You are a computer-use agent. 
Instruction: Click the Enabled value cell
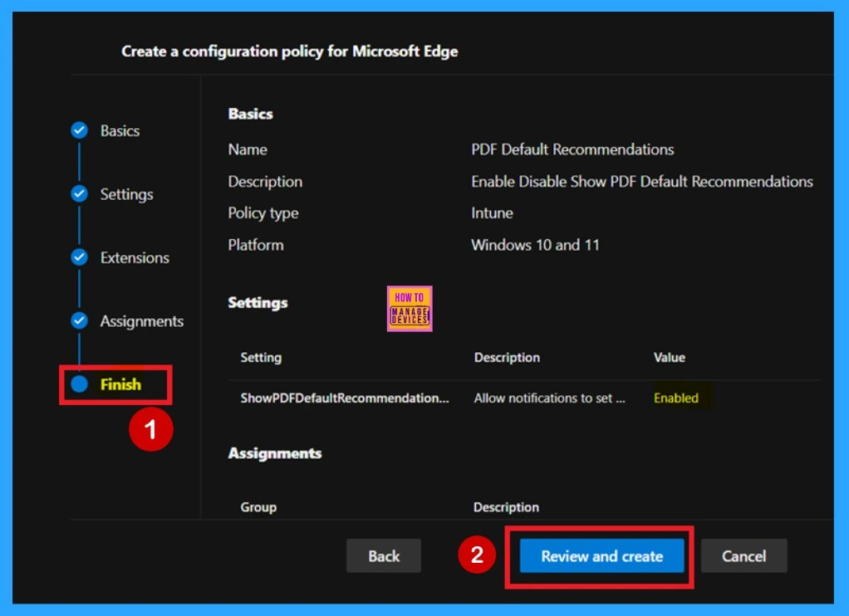tap(675, 398)
